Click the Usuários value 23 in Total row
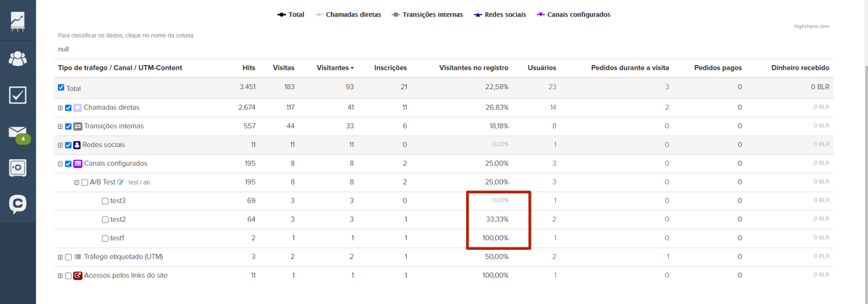This screenshot has height=304, width=868. (552, 88)
